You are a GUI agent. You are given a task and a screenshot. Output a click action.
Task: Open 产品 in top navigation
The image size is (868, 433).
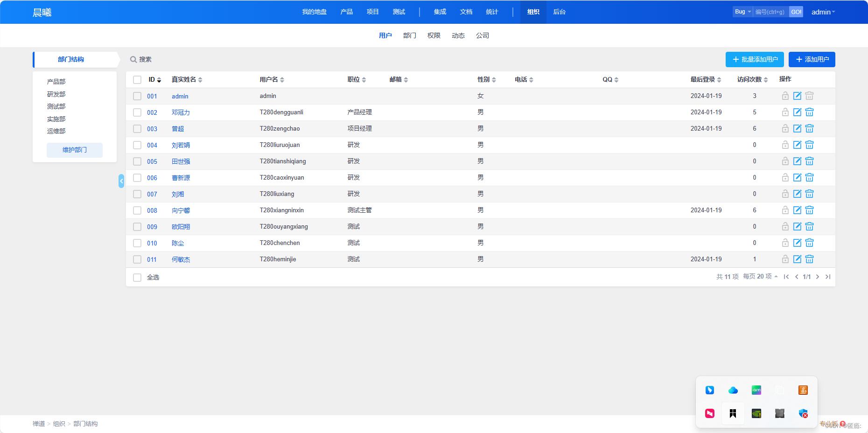(347, 12)
